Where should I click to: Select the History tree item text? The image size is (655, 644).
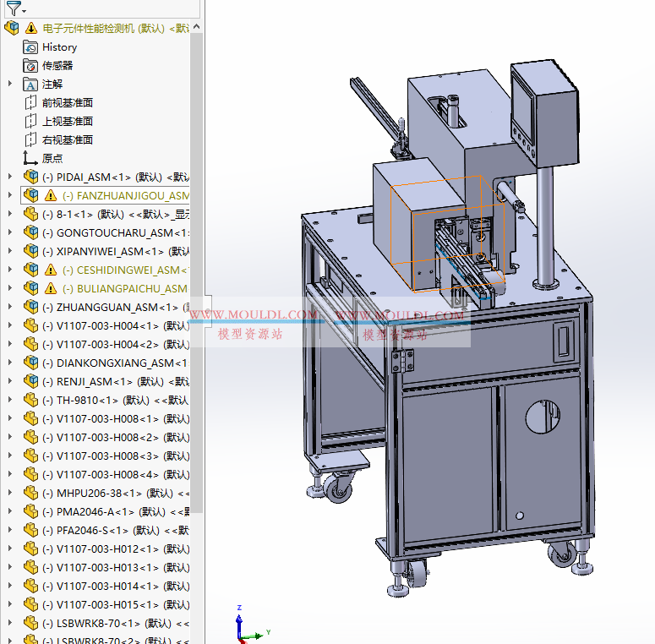click(60, 47)
